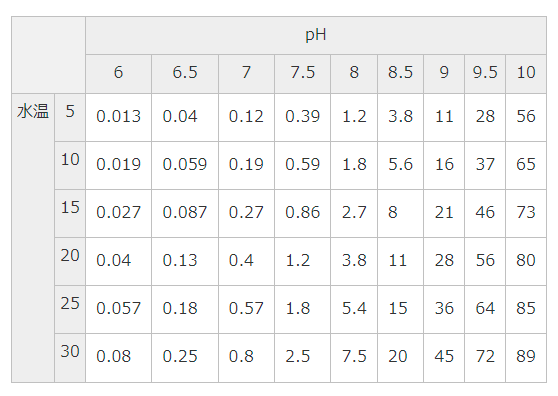The width and height of the screenshot is (558, 396).
Task: Click the pH 7.5 column header
Action: pyautogui.click(x=302, y=74)
